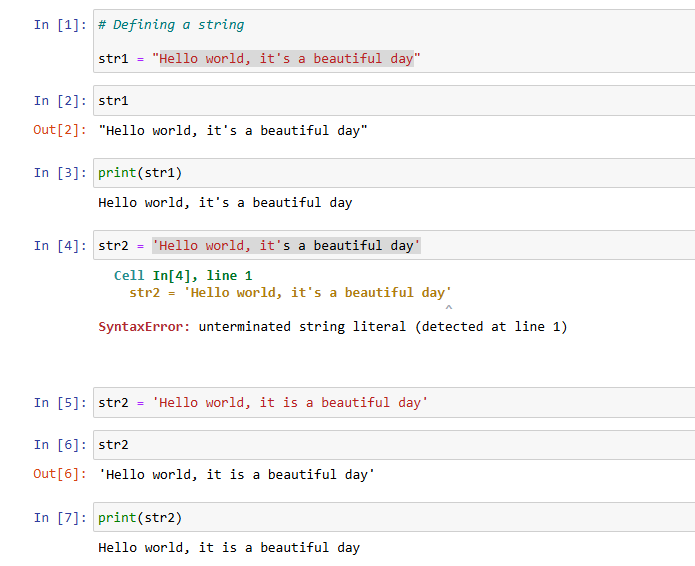This screenshot has width=695, height=566.
Task: Select the print(str2) code cell
Action: click(x=394, y=517)
